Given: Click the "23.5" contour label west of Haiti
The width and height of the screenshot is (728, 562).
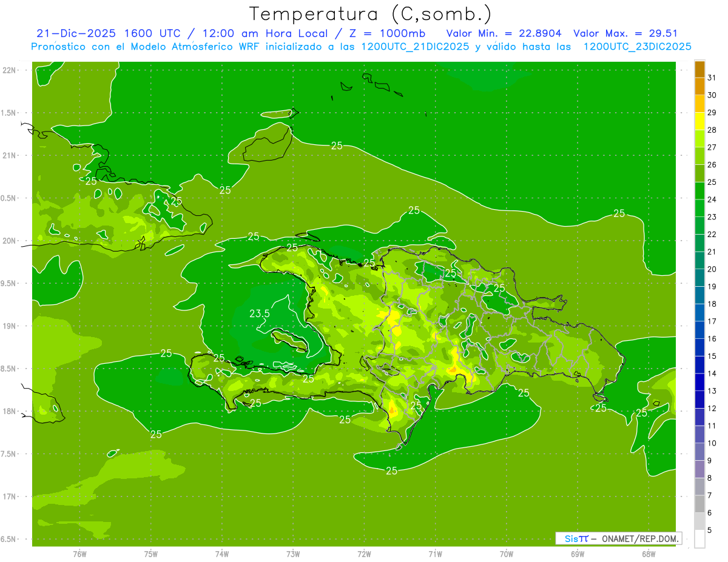Looking at the screenshot, I should click(260, 313).
